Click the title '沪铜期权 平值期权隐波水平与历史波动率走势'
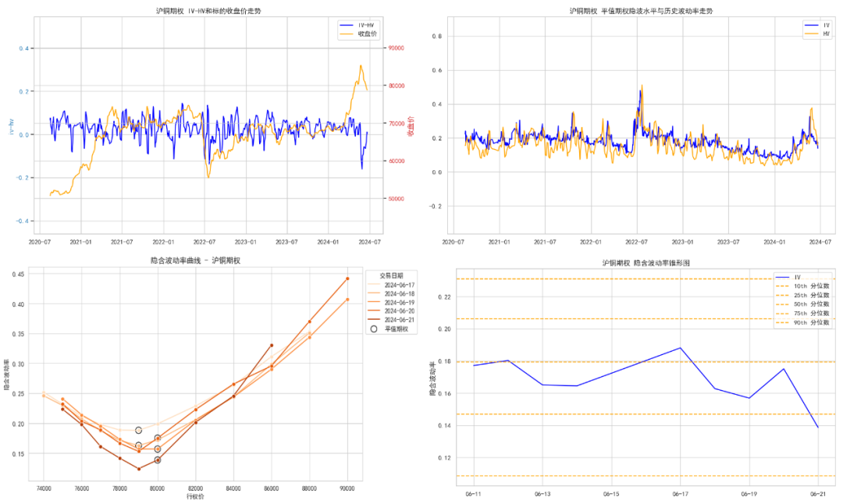 pos(641,11)
